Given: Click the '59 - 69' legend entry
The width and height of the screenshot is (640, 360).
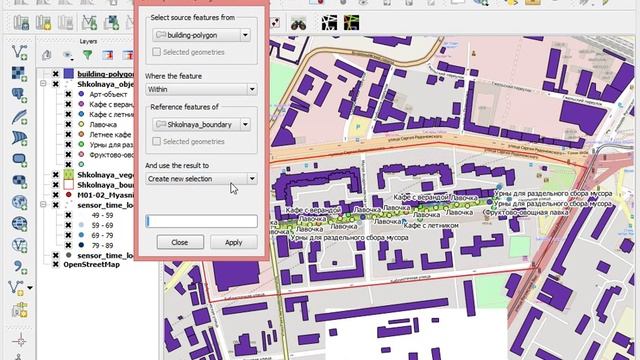Looking at the screenshot, I should coord(102,225).
